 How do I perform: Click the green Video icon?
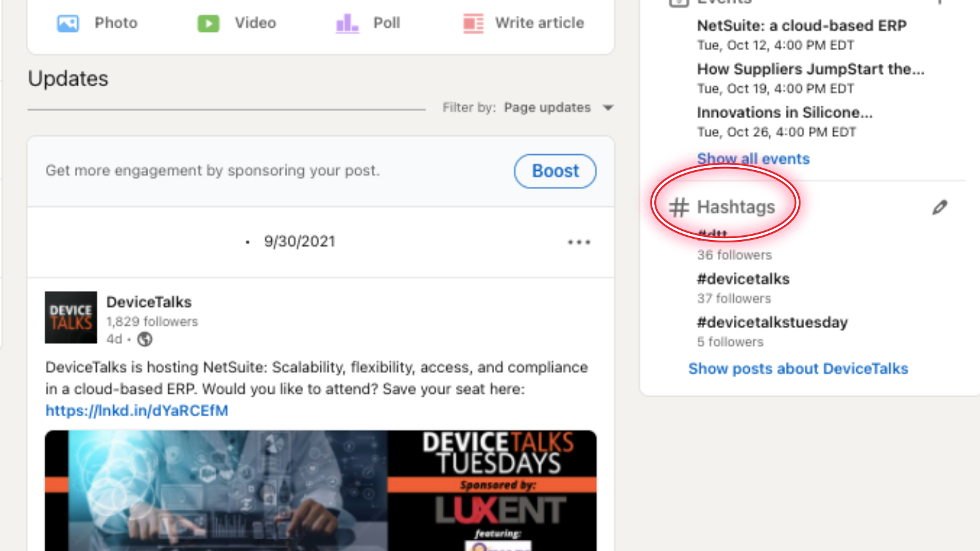pyautogui.click(x=208, y=23)
